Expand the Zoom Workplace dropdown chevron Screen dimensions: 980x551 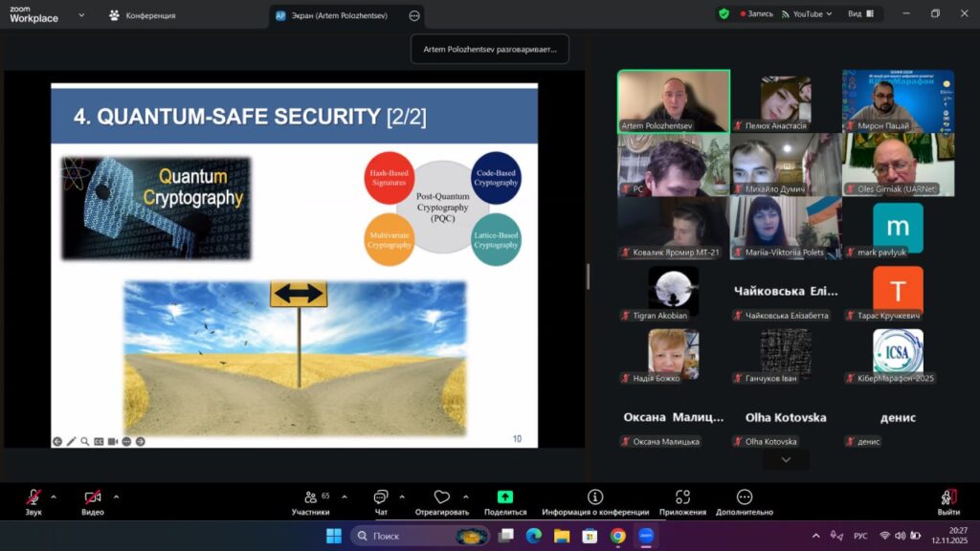pos(80,15)
